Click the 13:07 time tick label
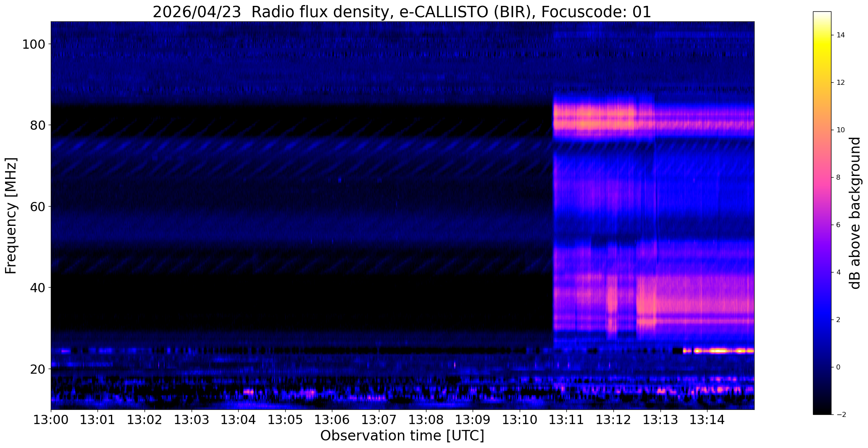Image resolution: width=868 pixels, height=448 pixels. [x=379, y=419]
